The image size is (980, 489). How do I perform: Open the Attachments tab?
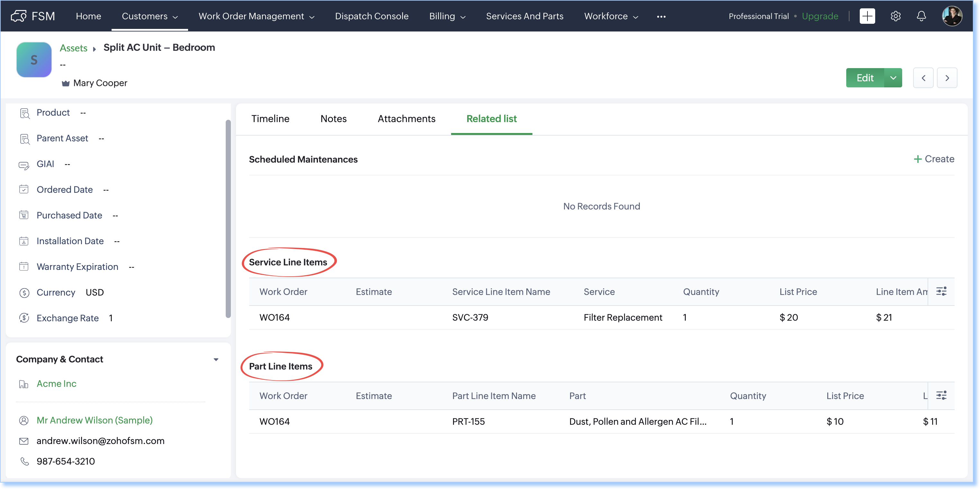pos(406,119)
